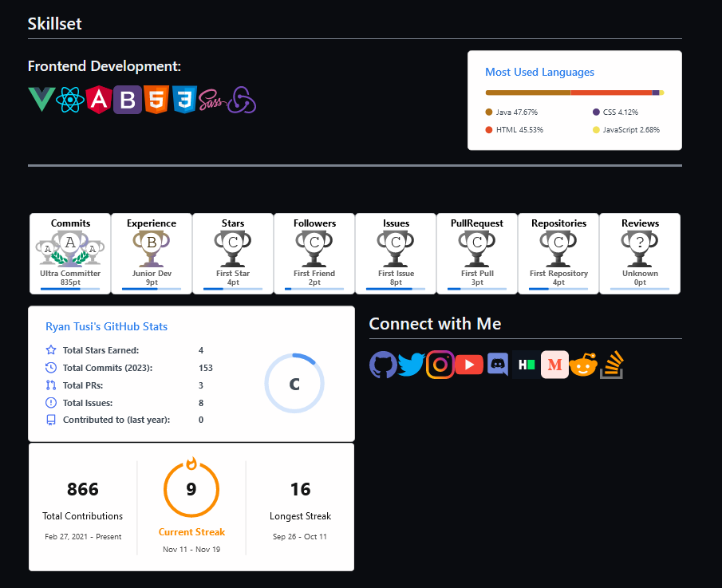Open the Twitter bird icon
Image resolution: width=722 pixels, height=588 pixels.
[412, 365]
